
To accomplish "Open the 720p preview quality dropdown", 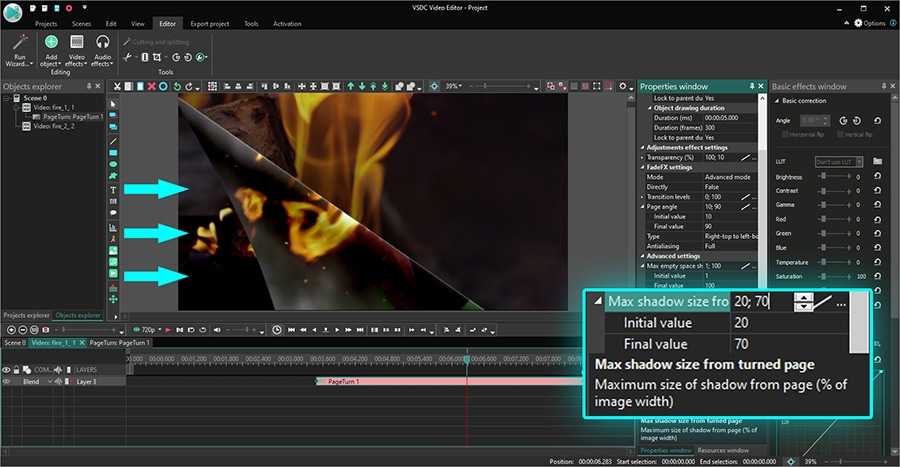I will [149, 329].
